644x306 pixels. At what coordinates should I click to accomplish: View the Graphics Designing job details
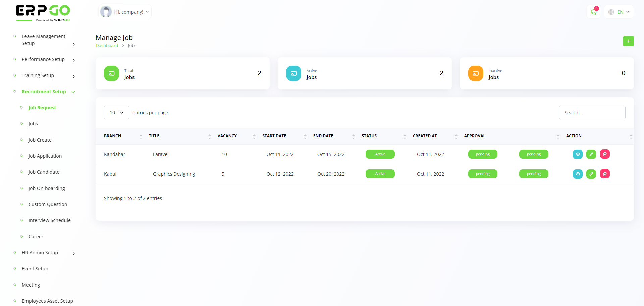click(x=578, y=174)
